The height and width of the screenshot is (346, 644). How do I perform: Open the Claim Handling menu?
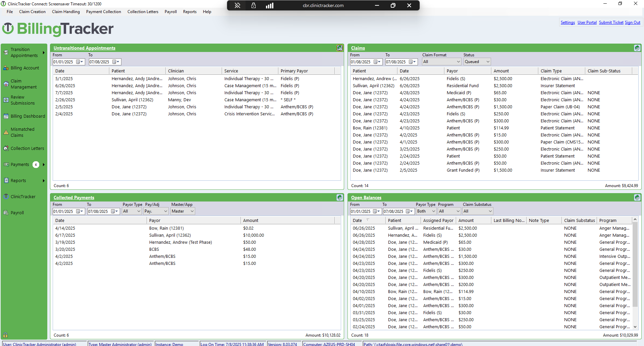(65, 12)
